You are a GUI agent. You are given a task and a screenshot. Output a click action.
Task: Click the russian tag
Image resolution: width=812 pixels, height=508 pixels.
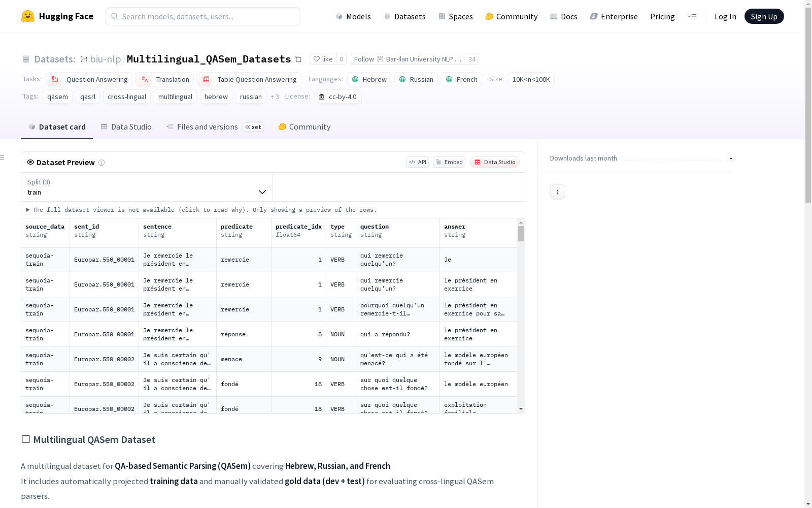pyautogui.click(x=251, y=97)
